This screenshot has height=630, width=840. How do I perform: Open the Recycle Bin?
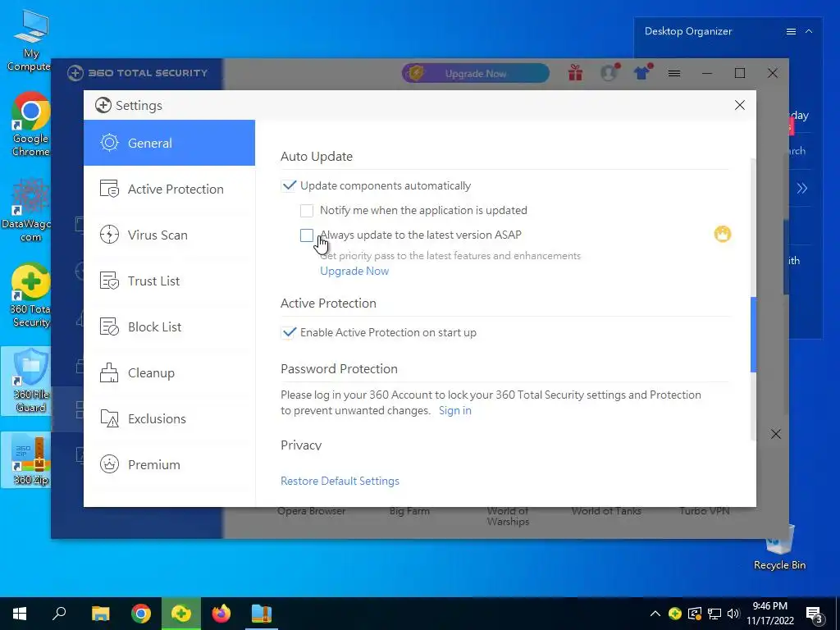click(x=779, y=546)
